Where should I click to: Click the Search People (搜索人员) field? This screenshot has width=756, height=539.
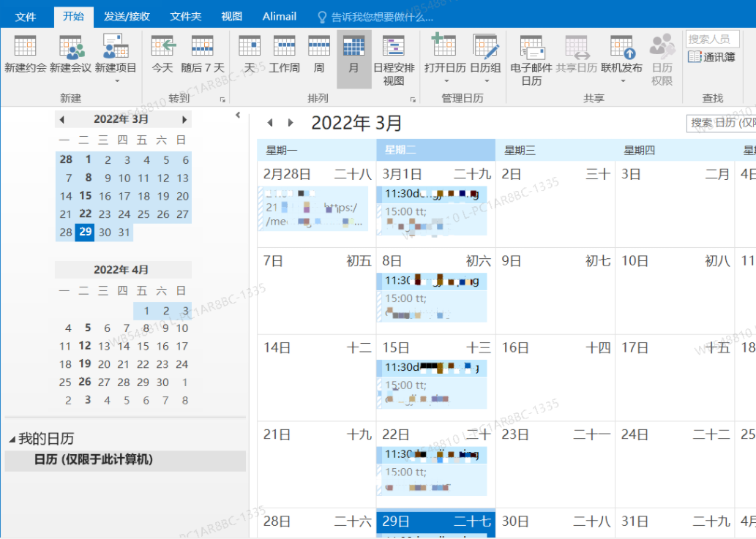[712, 39]
